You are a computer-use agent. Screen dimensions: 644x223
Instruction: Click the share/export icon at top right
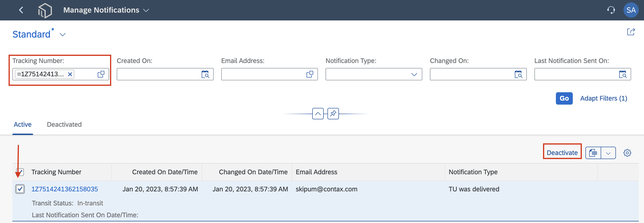pos(631,32)
